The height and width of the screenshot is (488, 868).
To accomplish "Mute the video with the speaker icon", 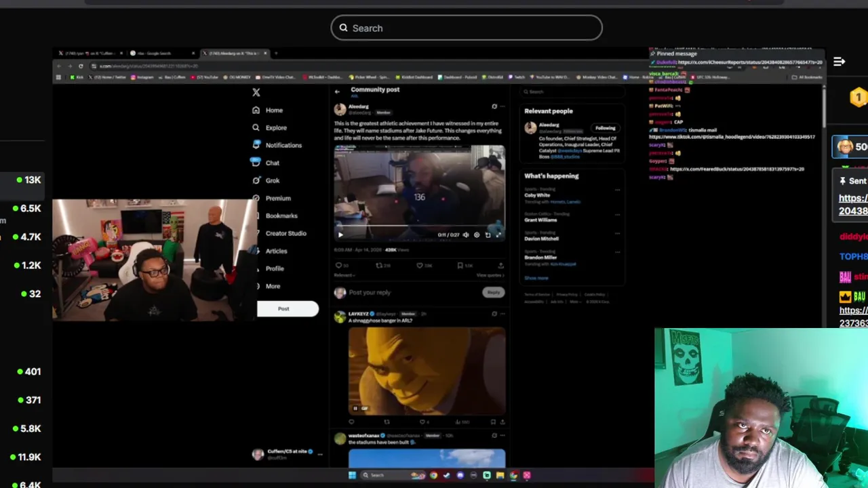I will coord(465,235).
